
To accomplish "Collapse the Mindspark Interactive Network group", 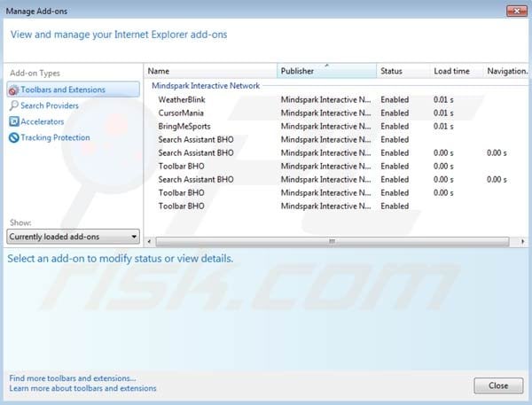I will pyautogui.click(x=206, y=86).
